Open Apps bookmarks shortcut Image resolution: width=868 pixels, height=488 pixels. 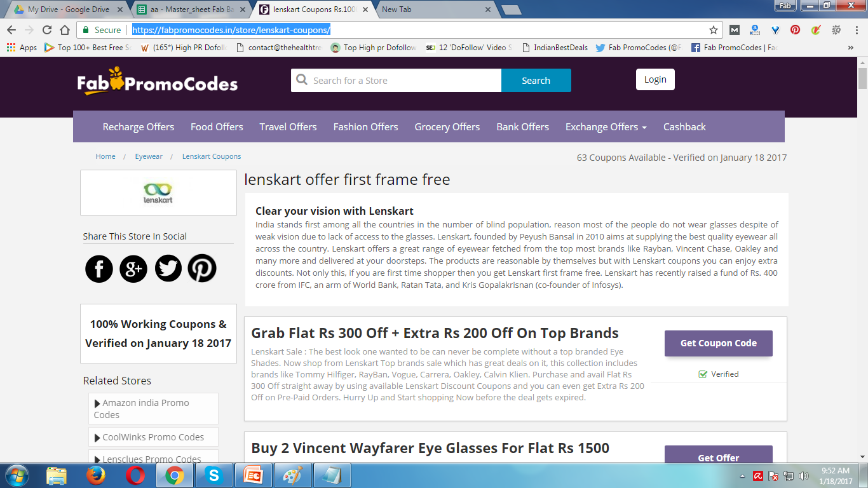(22, 48)
